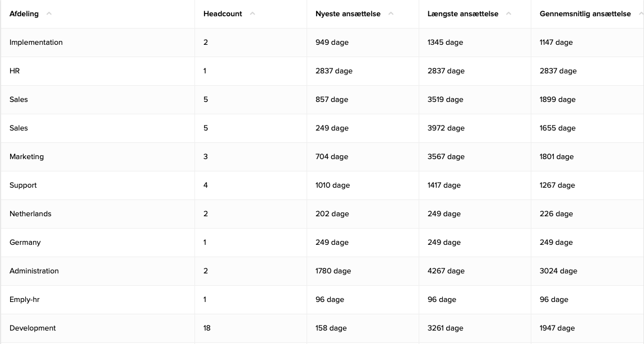The width and height of the screenshot is (644, 344).
Task: Click the Længste ansættelse header label
Action: (462, 14)
